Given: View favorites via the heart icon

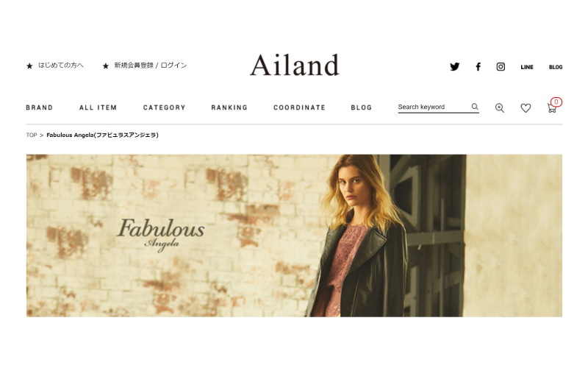Looking at the screenshot, I should click(526, 107).
